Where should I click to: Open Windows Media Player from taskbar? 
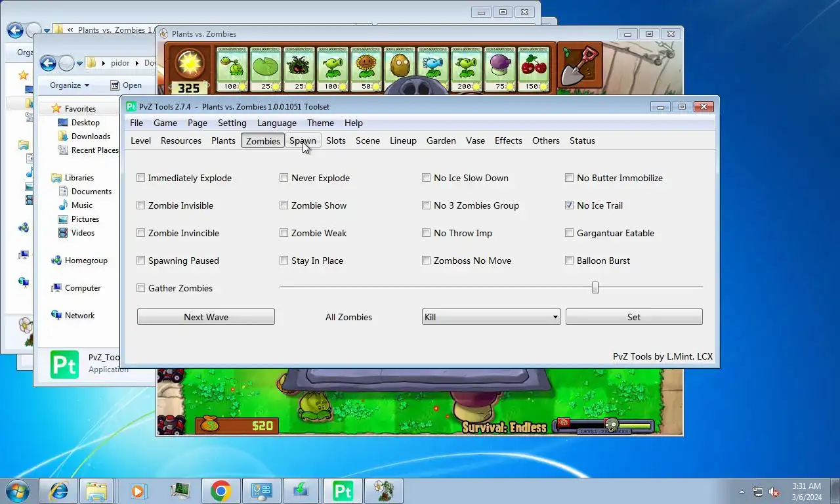point(138,491)
